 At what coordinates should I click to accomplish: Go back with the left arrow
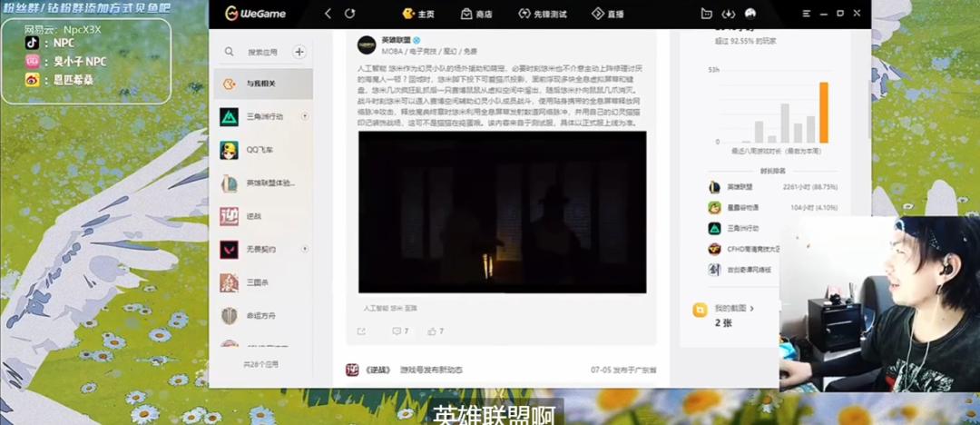(328, 13)
